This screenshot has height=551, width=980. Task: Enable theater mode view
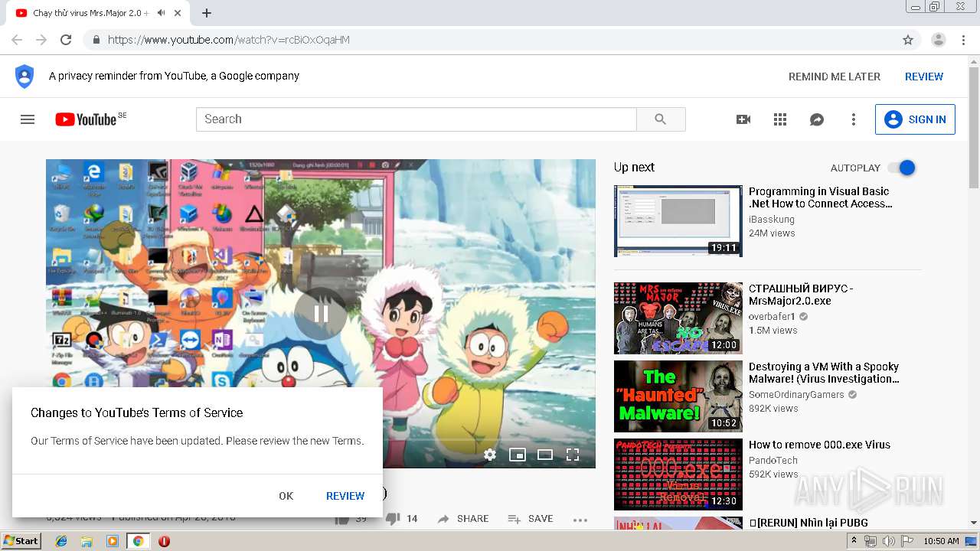545,455
